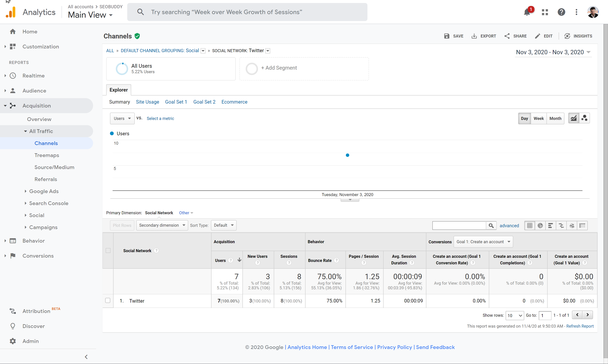Screen dimensions: 608x364
Task: Select the performance bar view
Action: click(x=551, y=225)
